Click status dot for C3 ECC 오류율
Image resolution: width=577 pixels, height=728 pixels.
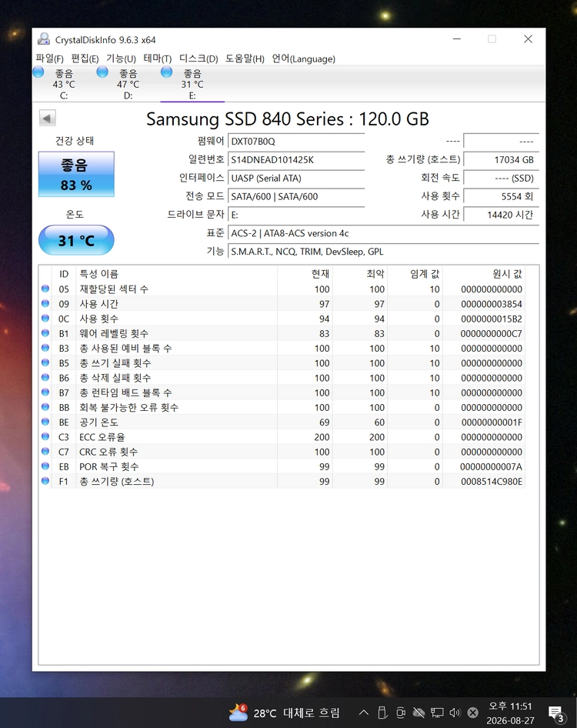tap(45, 436)
